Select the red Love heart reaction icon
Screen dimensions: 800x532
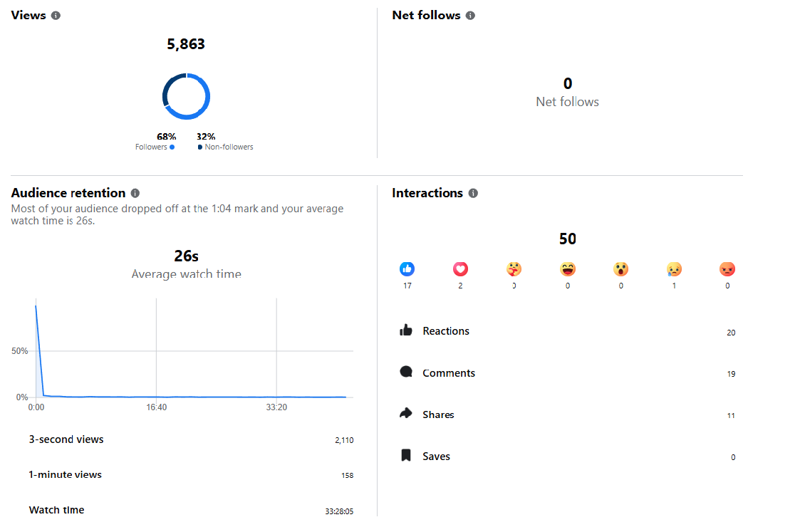pos(461,269)
